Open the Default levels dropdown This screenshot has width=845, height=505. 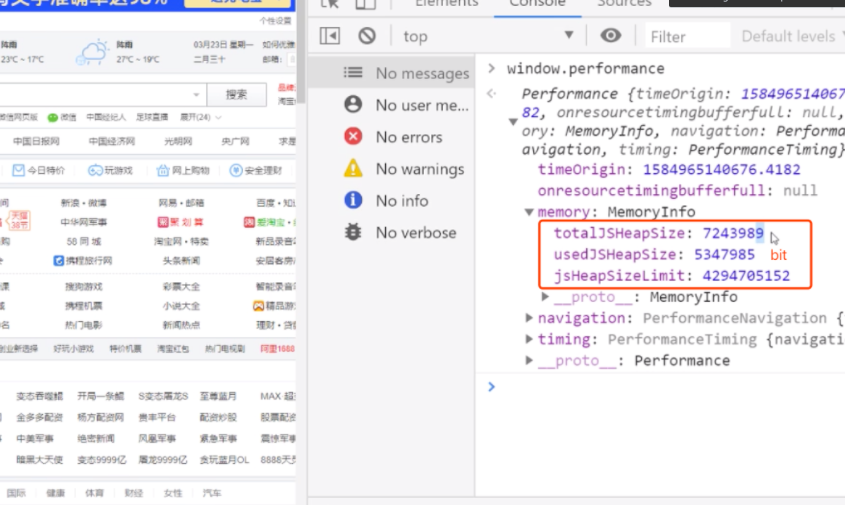pyautogui.click(x=792, y=36)
